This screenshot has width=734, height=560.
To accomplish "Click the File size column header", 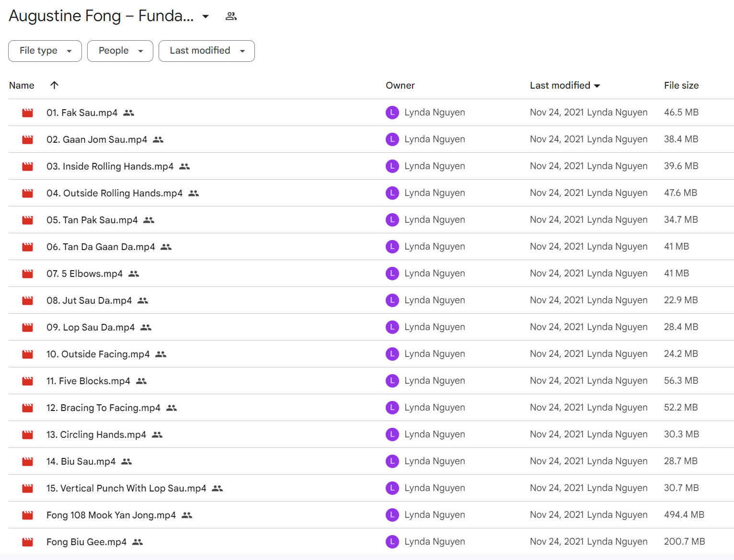I will pyautogui.click(x=681, y=85).
